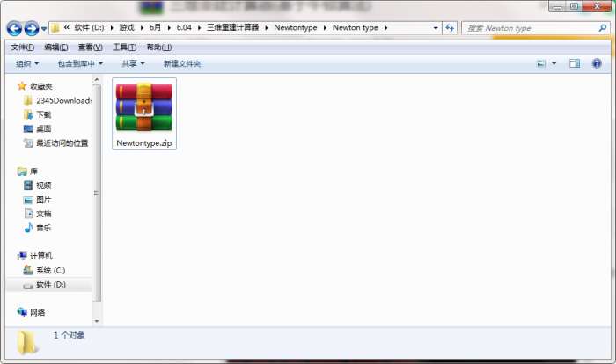
Task: Open 桌面 in the navigation pane
Action: coord(44,128)
